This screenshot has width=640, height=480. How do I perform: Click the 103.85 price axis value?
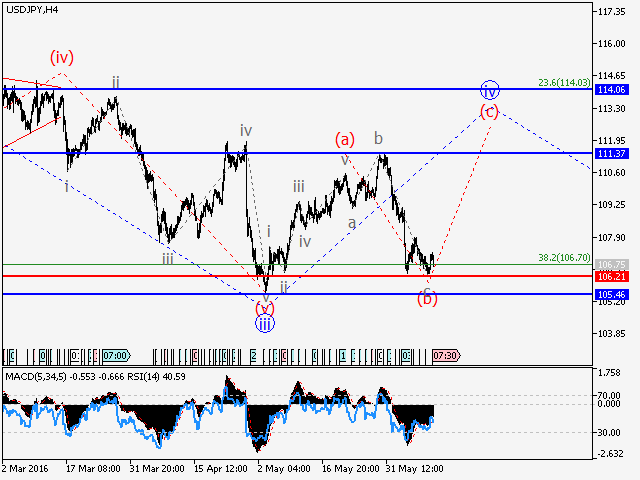[x=611, y=334]
